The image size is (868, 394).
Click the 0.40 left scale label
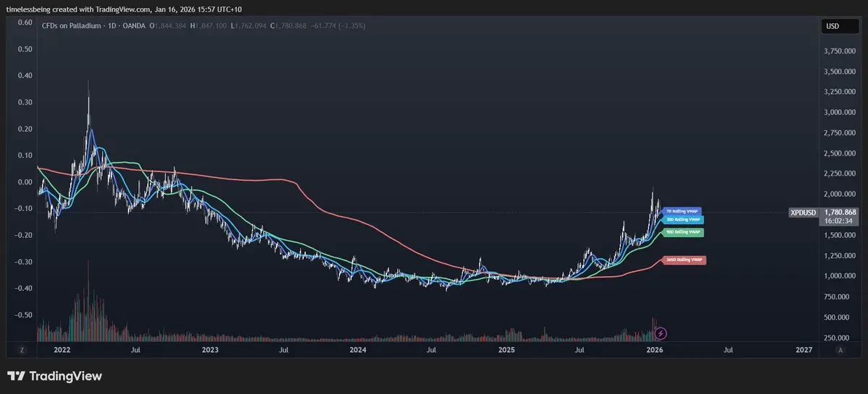[25, 76]
